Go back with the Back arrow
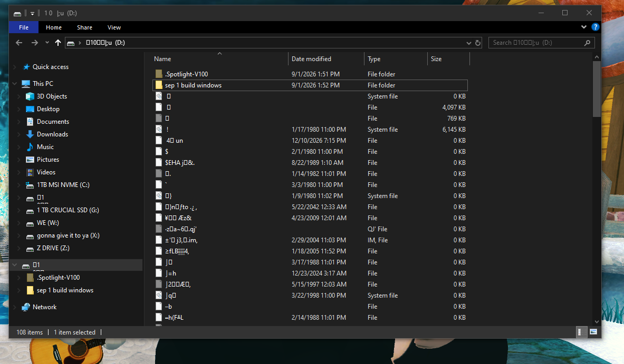Screen dimensions: 624x364 pos(18,43)
